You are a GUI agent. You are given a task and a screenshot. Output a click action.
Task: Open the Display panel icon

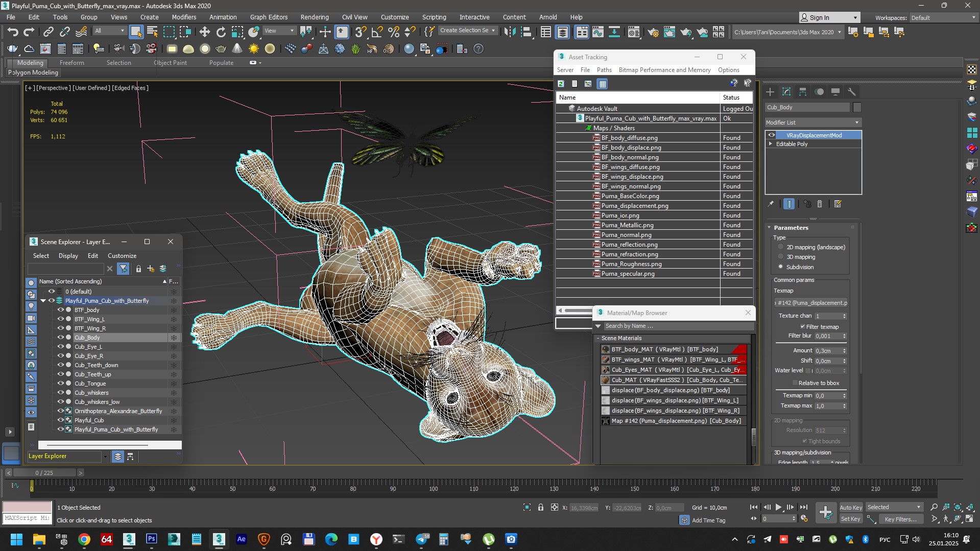[x=835, y=92]
